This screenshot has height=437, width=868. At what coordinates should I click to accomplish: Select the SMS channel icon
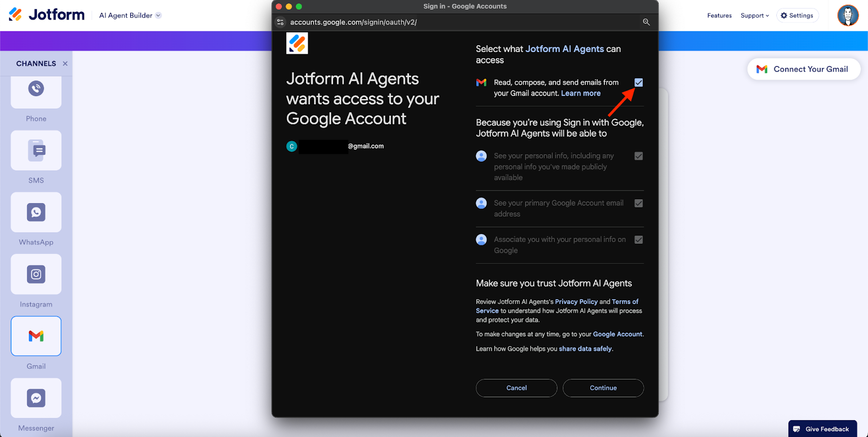pyautogui.click(x=36, y=150)
